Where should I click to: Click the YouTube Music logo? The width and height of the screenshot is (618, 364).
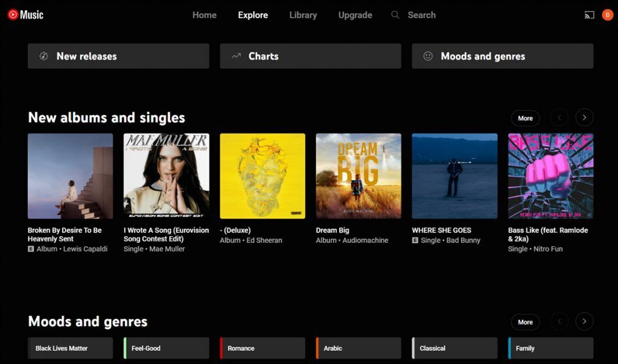pyautogui.click(x=25, y=14)
